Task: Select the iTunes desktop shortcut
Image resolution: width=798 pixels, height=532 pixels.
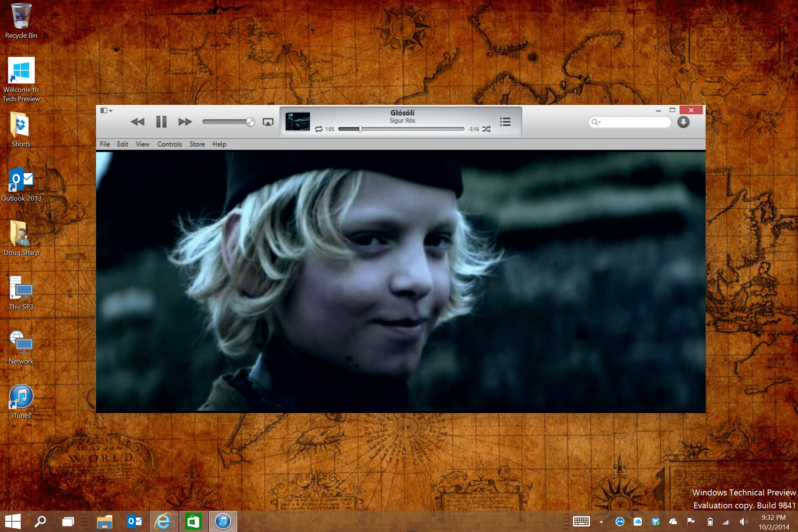Action: [x=21, y=401]
